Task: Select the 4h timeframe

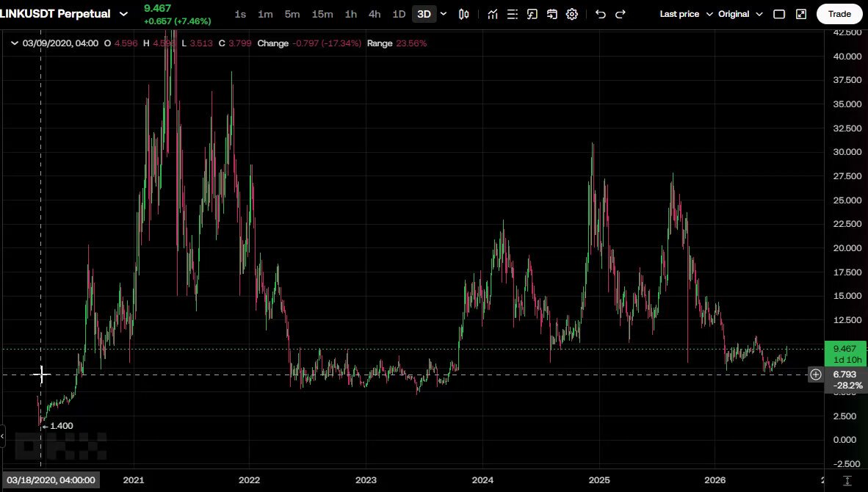Action: [x=375, y=15]
